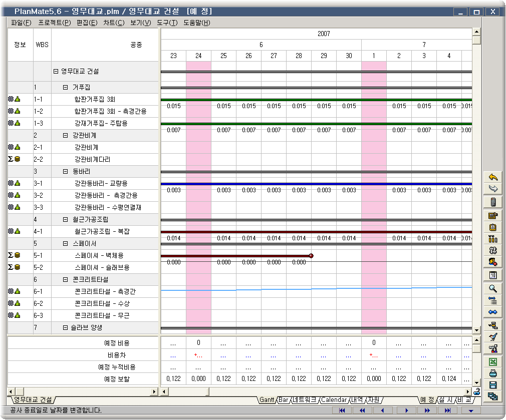Screen dimensions: 506x420
Task: Click the undo arrow icon
Action: click(x=492, y=177)
